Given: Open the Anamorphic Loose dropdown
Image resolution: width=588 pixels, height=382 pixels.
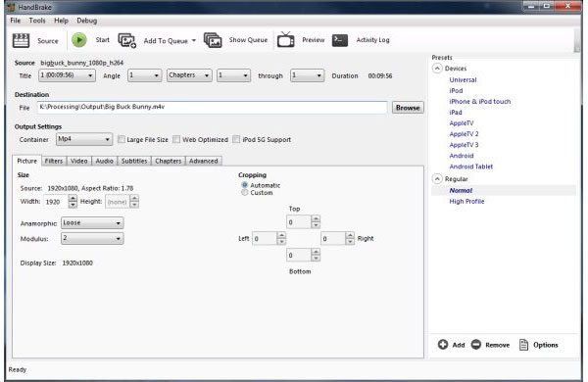Looking at the screenshot, I should coord(92,222).
